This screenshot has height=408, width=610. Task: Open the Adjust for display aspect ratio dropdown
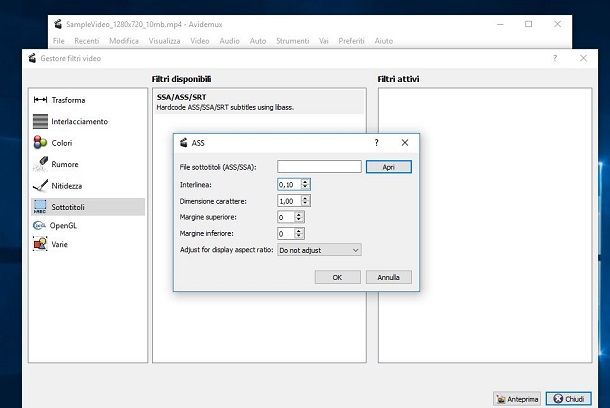(x=319, y=250)
